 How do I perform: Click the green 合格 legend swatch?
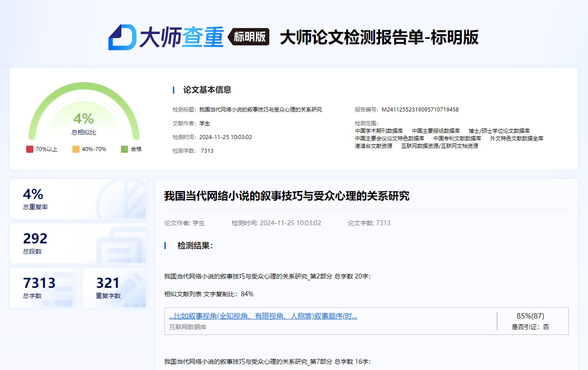click(124, 149)
